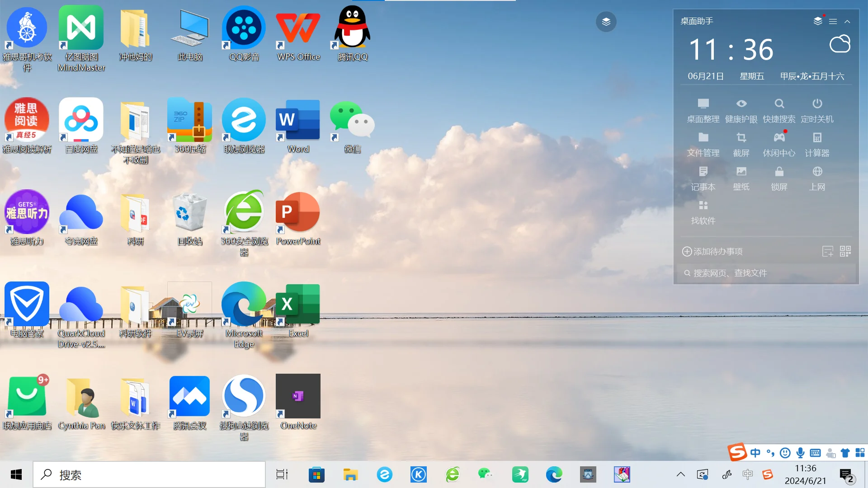
Task: Click 添加待办事项 to add a todo
Action: [712, 252]
